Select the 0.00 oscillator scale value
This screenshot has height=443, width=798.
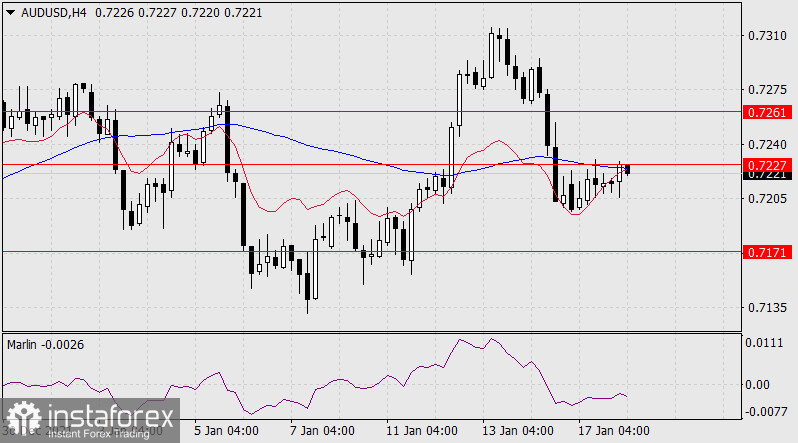coord(757,384)
